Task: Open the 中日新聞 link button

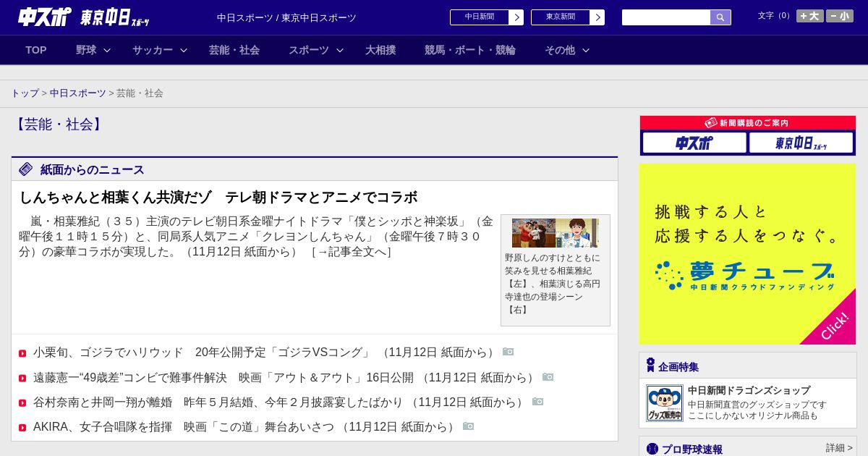Action: click(x=479, y=17)
